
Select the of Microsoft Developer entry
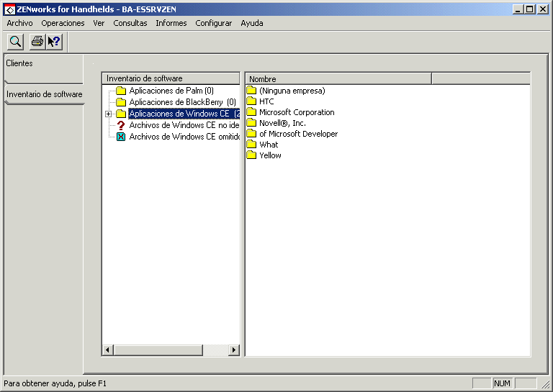[298, 134]
